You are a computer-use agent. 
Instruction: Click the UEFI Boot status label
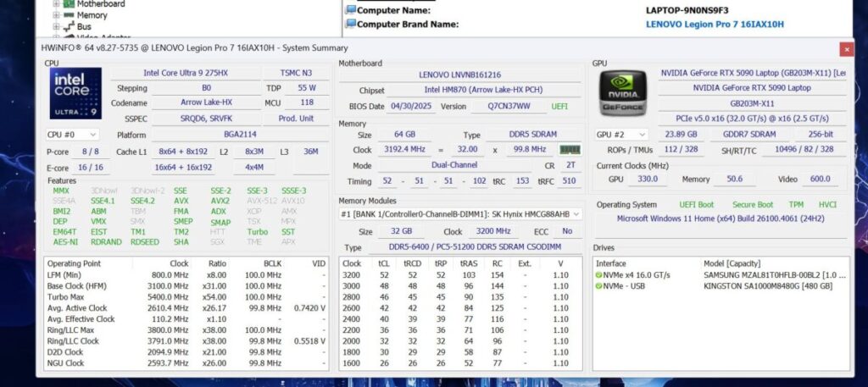pos(697,205)
